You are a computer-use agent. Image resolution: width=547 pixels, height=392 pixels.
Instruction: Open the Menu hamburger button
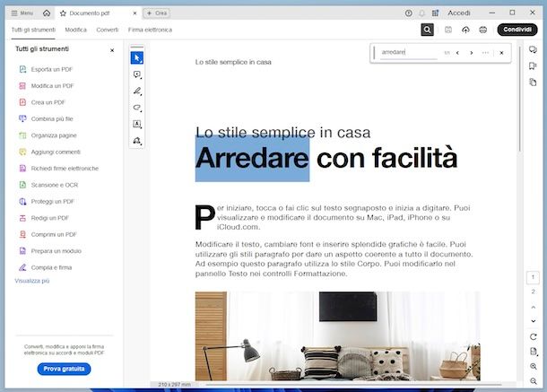tap(22, 13)
